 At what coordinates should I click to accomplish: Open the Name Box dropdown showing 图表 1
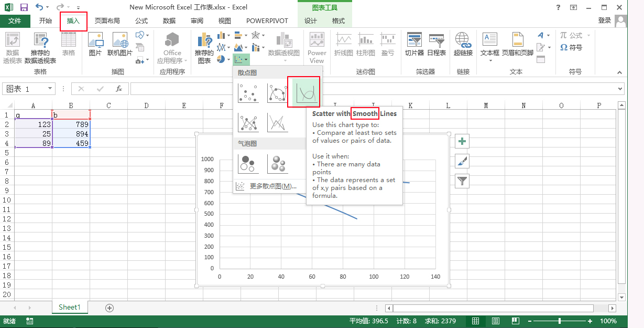pos(51,89)
